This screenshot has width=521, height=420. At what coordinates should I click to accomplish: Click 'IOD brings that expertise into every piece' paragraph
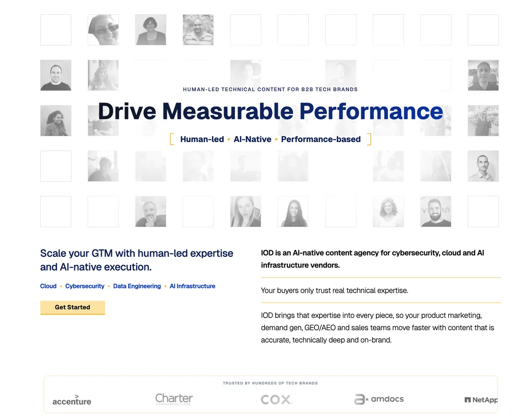[x=378, y=328]
